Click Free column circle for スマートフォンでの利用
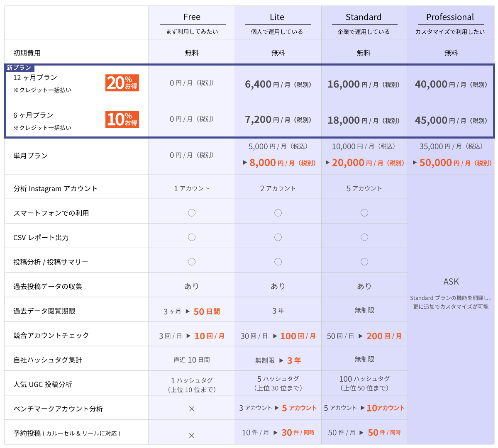The image size is (498, 448). [x=192, y=213]
